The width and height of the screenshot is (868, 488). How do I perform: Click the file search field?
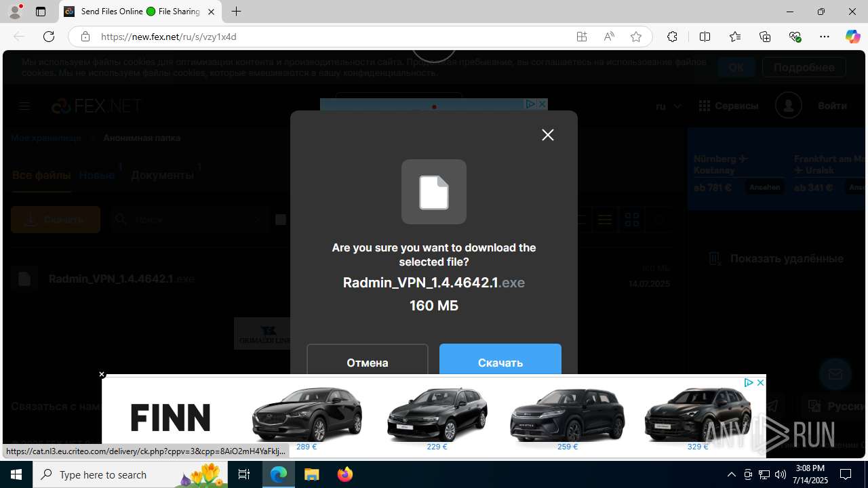tap(189, 220)
